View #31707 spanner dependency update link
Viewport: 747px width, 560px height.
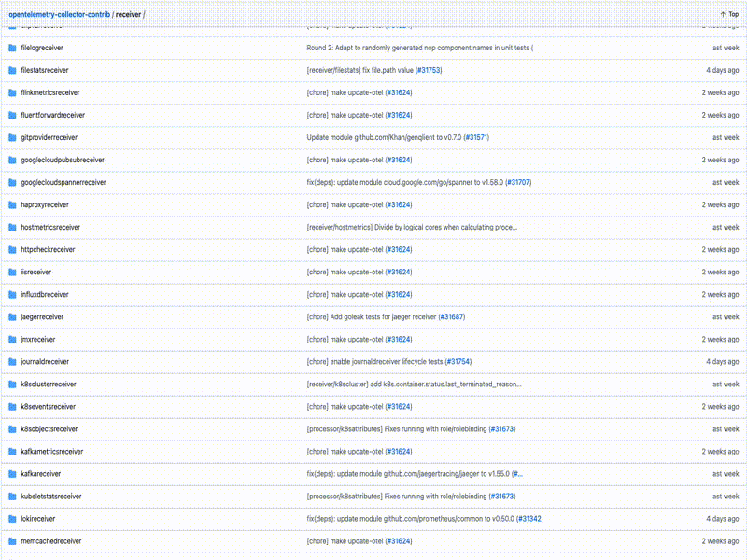point(517,182)
